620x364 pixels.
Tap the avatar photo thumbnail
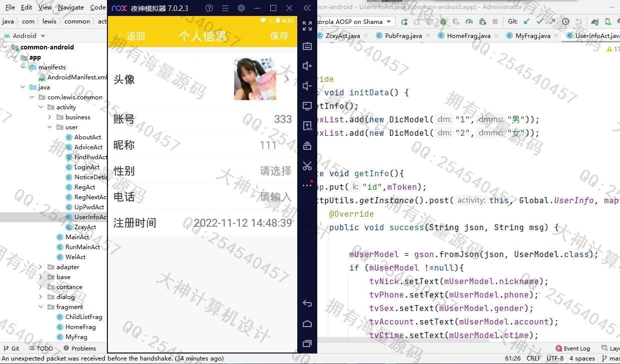coord(255,79)
